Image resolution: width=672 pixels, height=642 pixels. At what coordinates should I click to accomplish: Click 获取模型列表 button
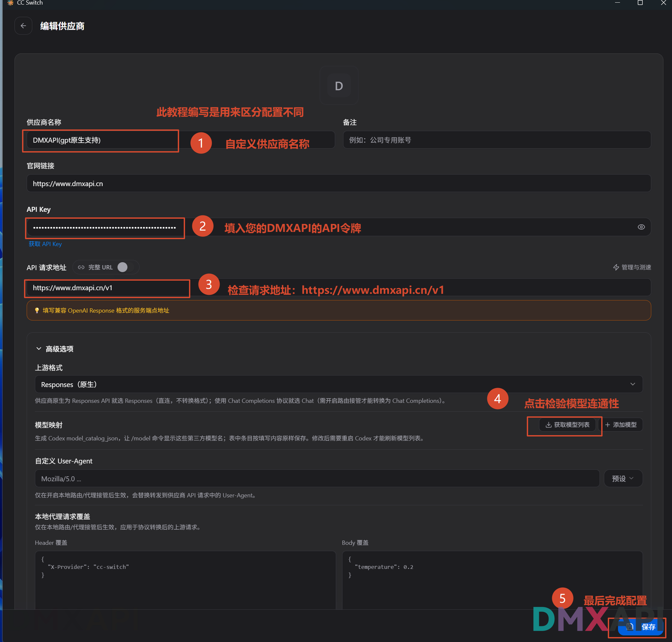[567, 425]
